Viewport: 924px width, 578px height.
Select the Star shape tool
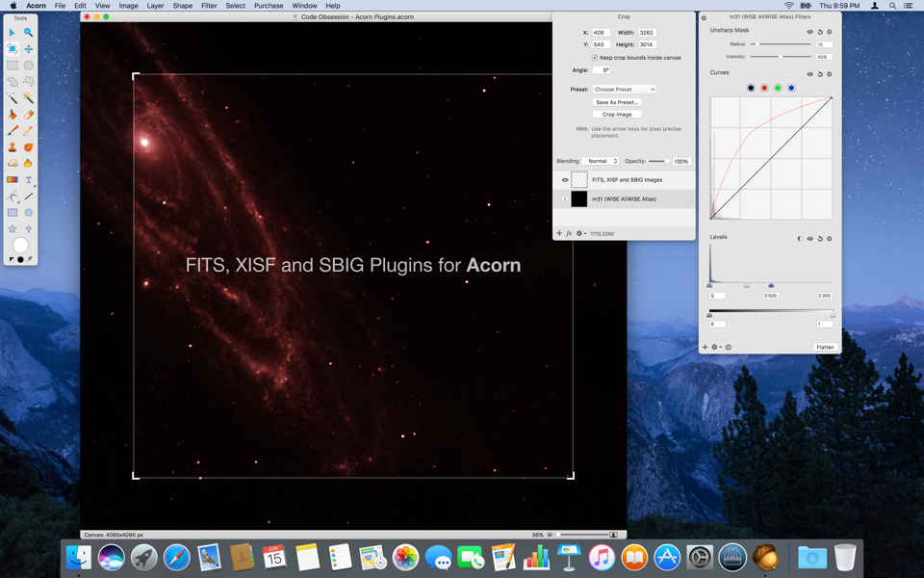coord(13,229)
